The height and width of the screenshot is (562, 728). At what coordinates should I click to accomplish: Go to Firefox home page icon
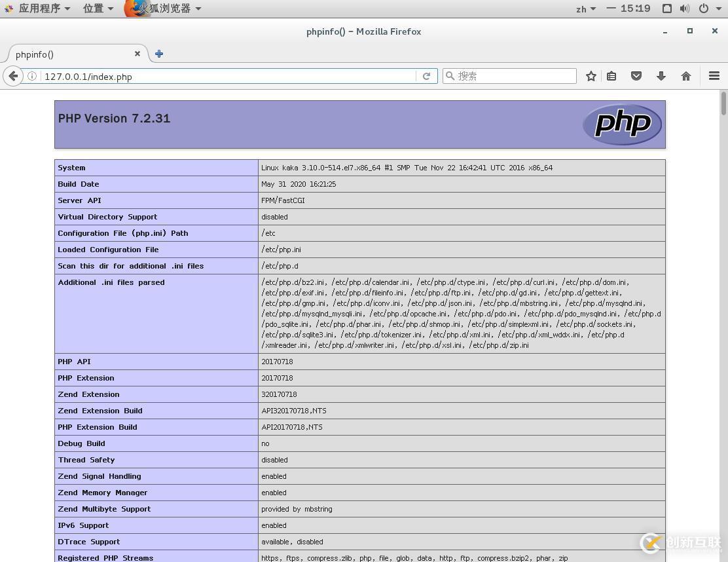click(685, 76)
